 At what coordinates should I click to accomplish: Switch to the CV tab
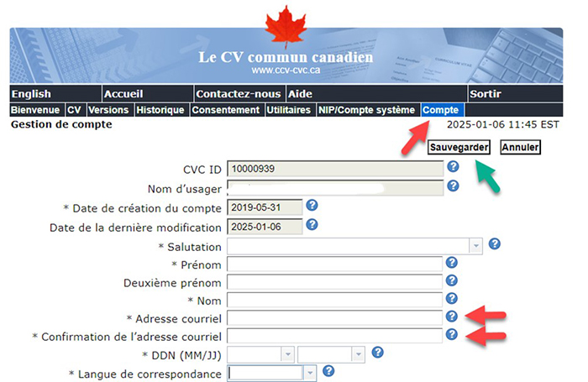(x=76, y=110)
